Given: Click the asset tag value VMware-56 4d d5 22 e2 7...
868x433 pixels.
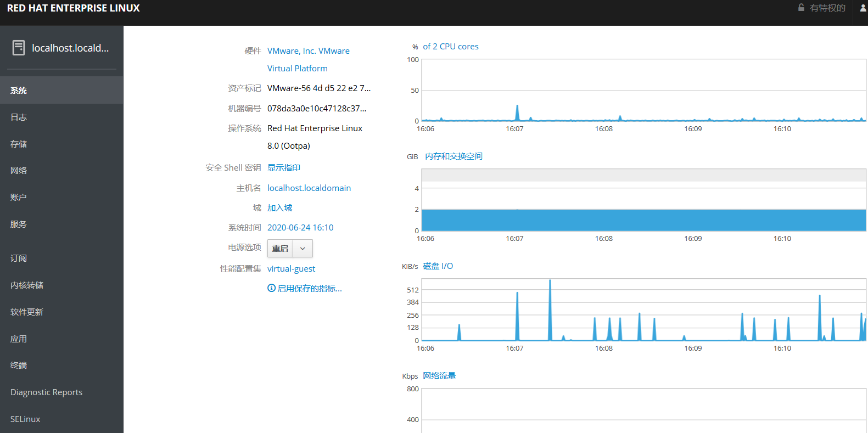Looking at the screenshot, I should (319, 88).
